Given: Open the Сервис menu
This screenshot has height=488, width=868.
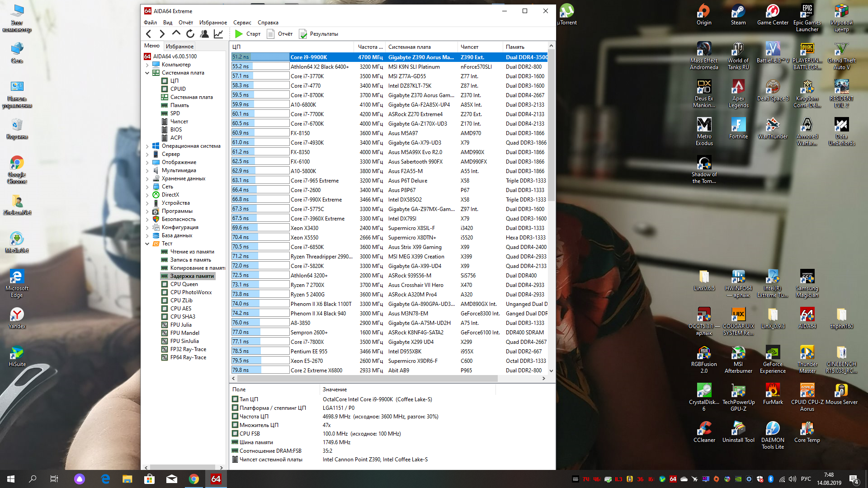Looking at the screenshot, I should [x=242, y=23].
